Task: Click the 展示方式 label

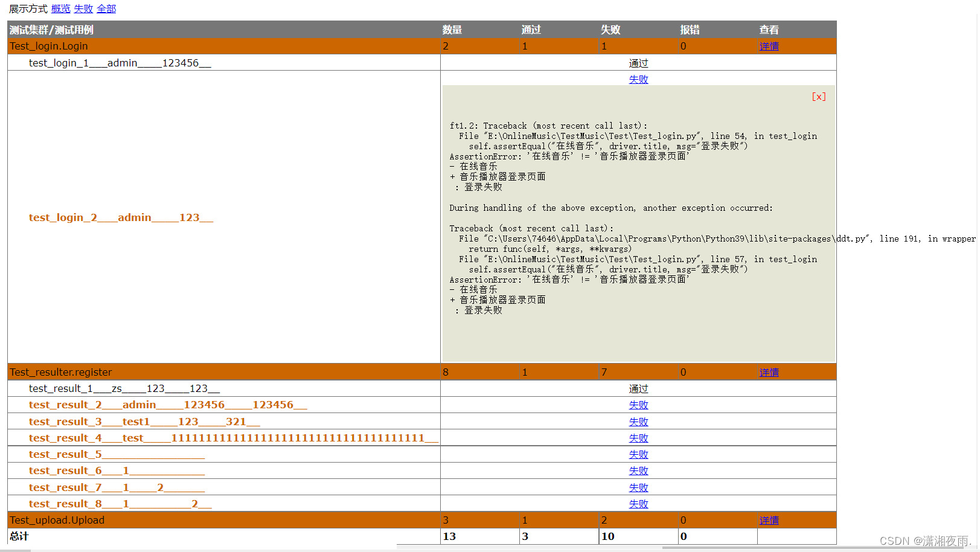Action: click(28, 9)
